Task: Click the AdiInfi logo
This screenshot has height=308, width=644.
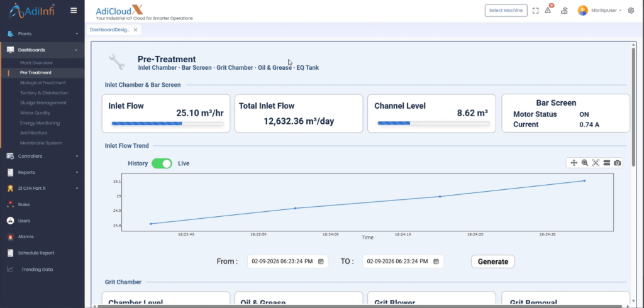Action: coord(32,11)
